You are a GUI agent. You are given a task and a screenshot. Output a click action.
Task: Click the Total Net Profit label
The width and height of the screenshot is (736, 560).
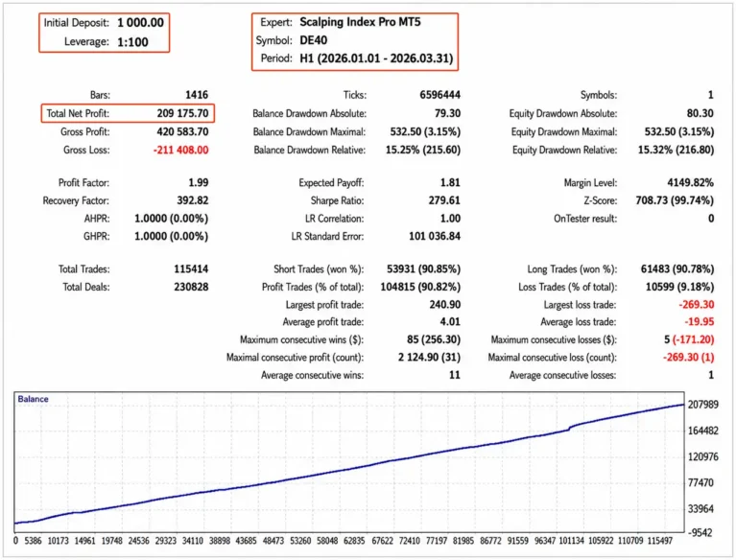78,113
